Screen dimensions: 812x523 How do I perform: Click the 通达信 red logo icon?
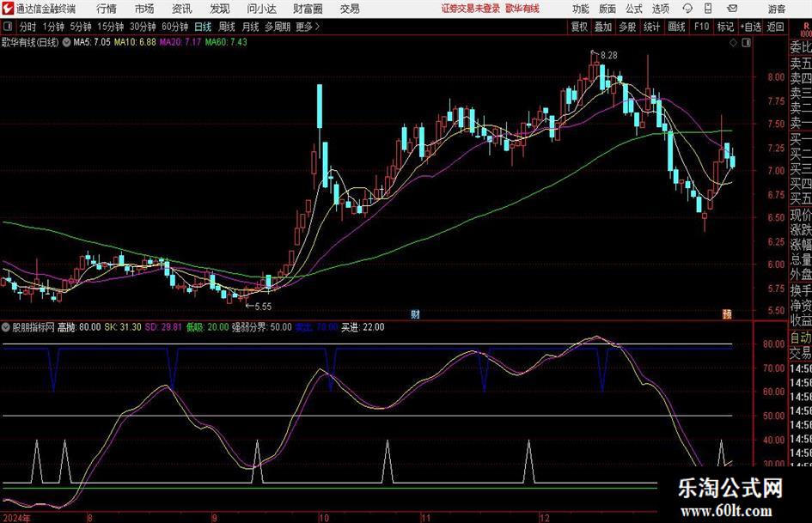(8, 9)
